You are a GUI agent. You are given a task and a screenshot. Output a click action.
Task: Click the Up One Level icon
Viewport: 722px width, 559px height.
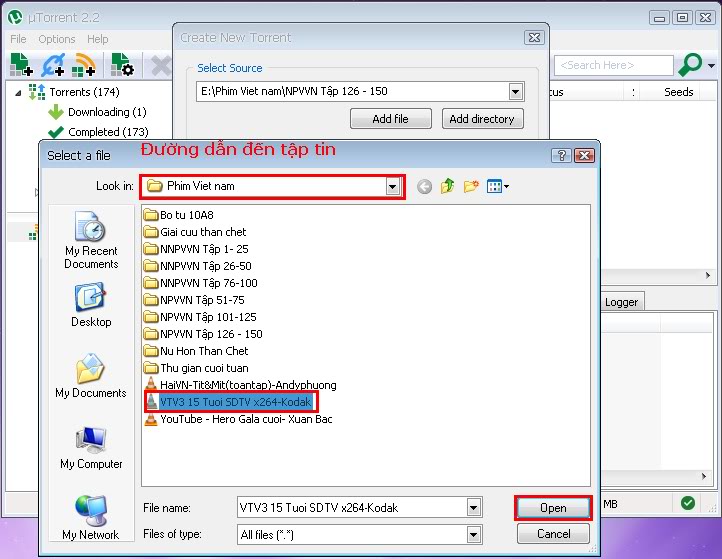click(x=447, y=186)
